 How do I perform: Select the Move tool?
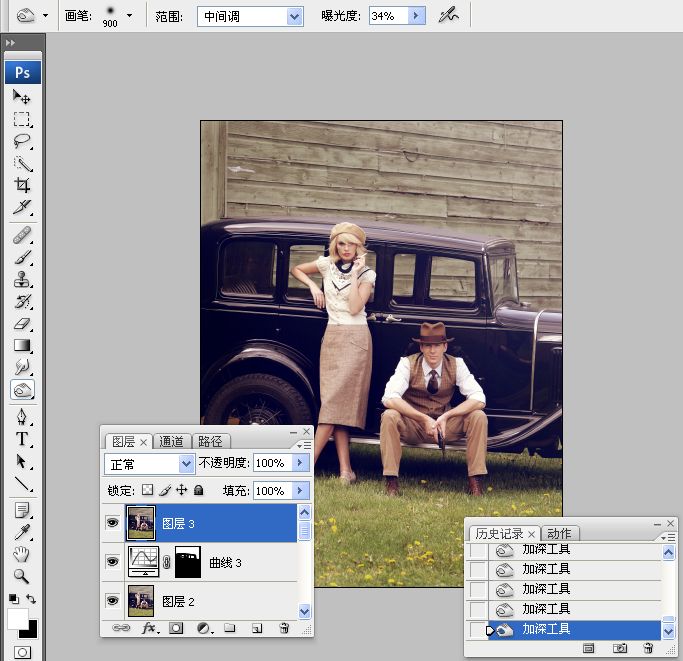[22, 98]
